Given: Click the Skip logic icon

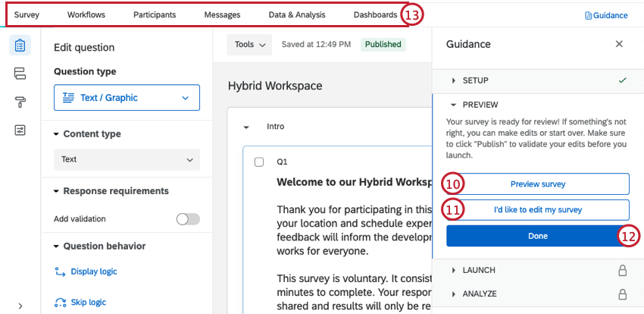Looking at the screenshot, I should click(x=61, y=302).
